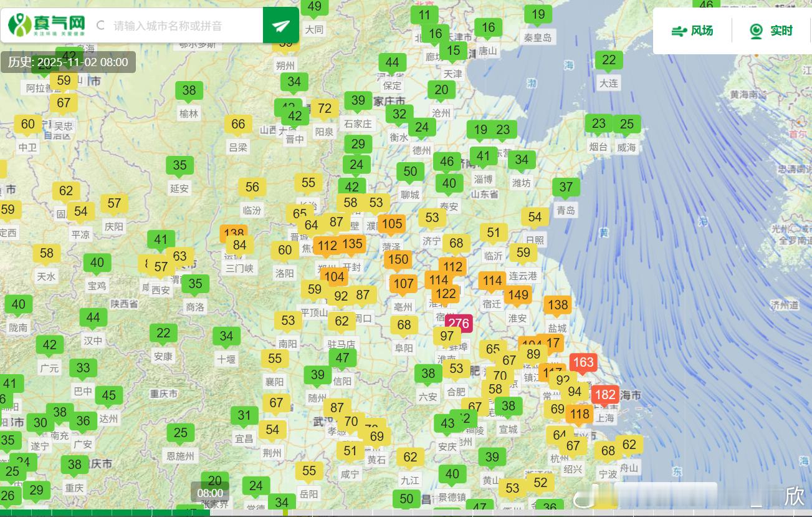Select the 60 marker above 中卫

(28, 124)
